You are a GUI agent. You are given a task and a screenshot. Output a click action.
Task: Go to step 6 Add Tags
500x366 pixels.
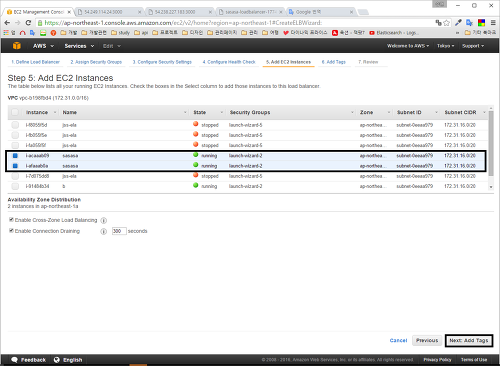[334, 62]
